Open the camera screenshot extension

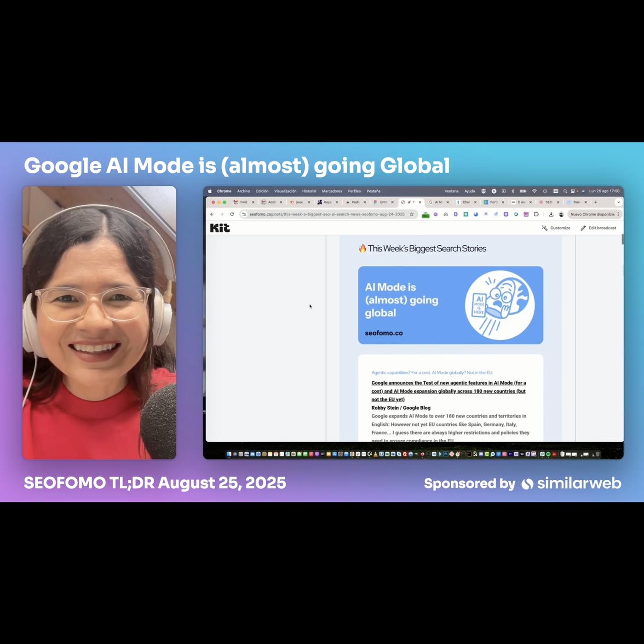click(x=446, y=214)
